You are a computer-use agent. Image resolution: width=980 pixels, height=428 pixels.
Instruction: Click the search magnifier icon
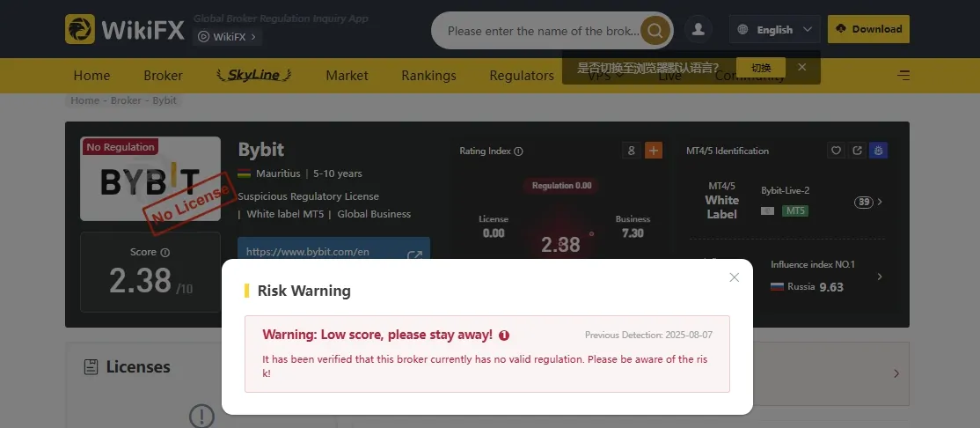pyautogui.click(x=655, y=30)
